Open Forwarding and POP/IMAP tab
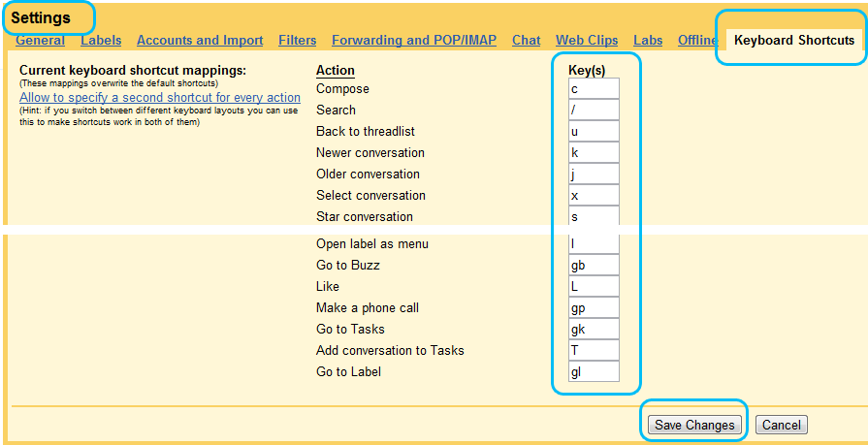 (414, 41)
